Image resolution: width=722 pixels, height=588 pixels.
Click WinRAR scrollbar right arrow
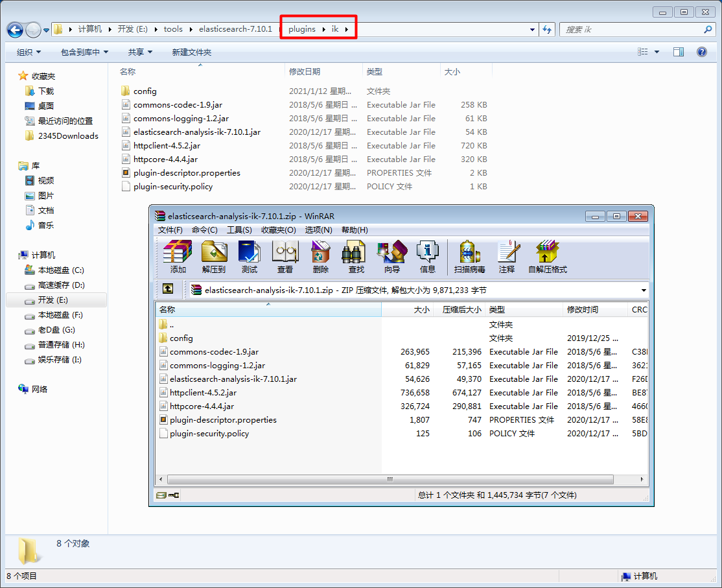[642, 479]
